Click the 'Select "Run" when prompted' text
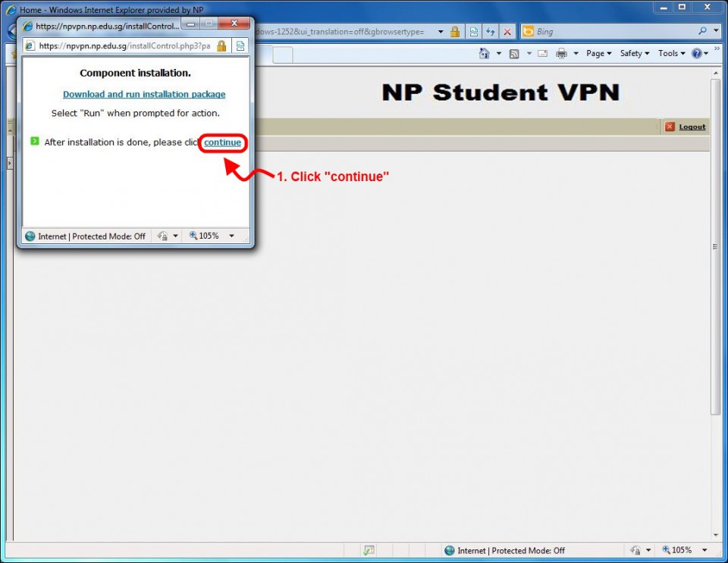The height and width of the screenshot is (563, 728). coord(136,113)
